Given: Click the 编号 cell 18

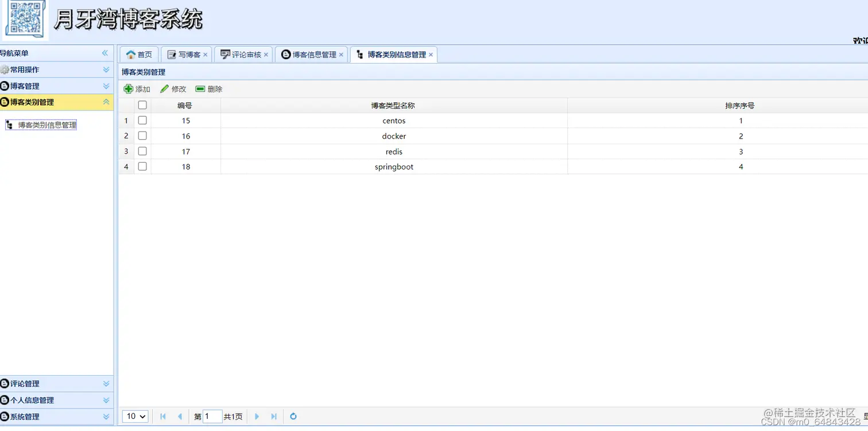Looking at the screenshot, I should pyautogui.click(x=185, y=167).
